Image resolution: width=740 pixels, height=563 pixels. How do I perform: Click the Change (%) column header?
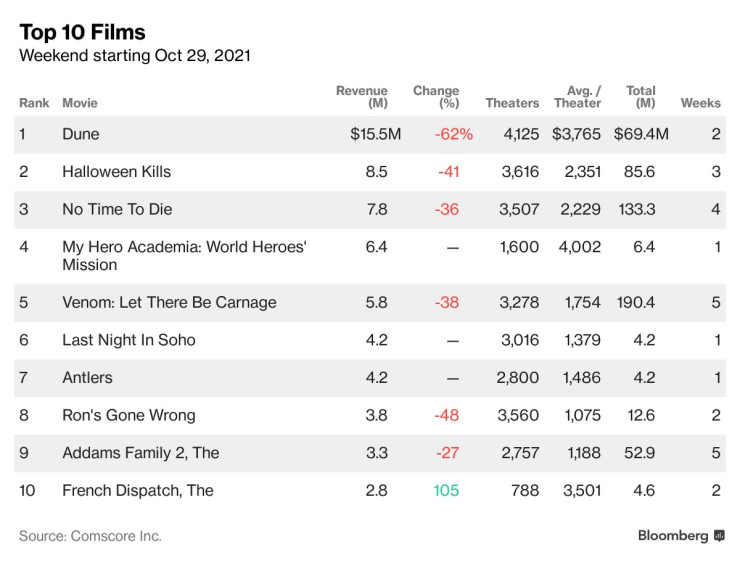click(x=436, y=97)
